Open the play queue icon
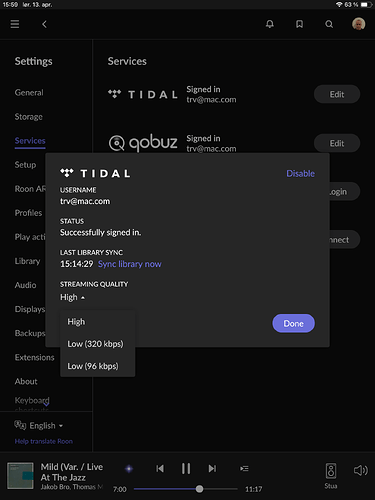The width and height of the screenshot is (375, 500). [x=244, y=469]
